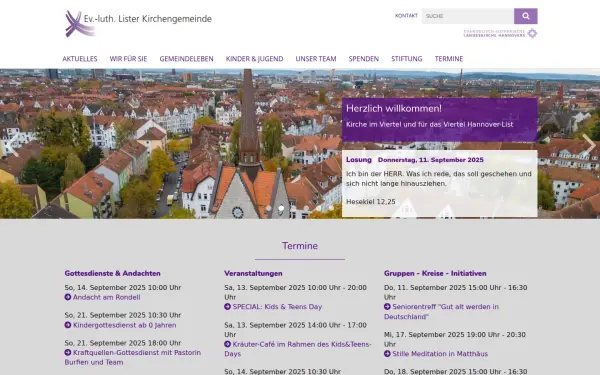
Task: Click the Gottesdienste & Andachten heading
Action: [x=112, y=273]
